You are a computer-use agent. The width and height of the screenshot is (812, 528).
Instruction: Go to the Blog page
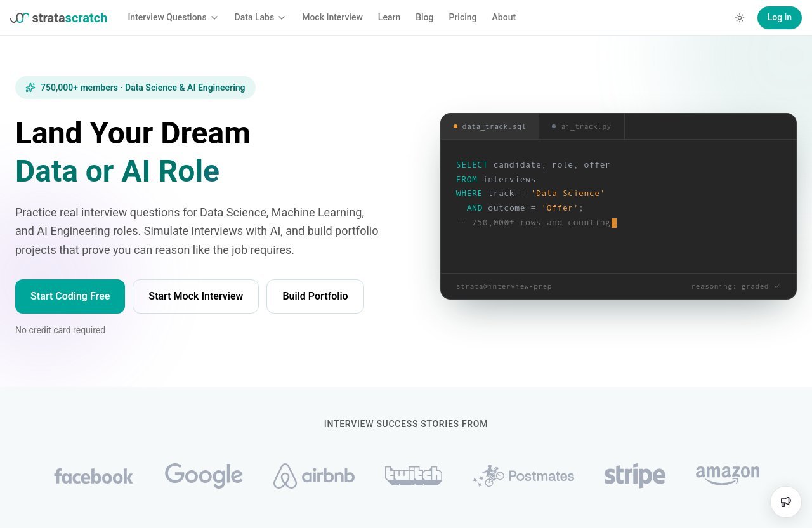pos(424,17)
